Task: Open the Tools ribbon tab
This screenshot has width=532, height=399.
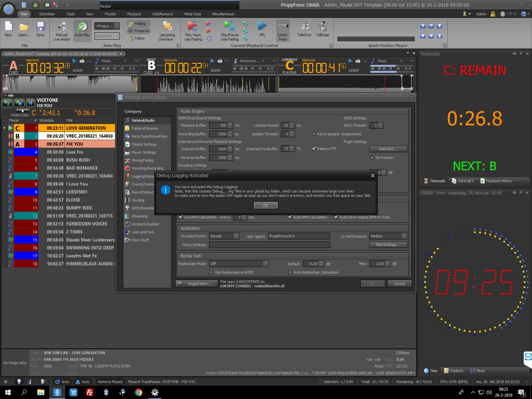Action: (x=70, y=14)
